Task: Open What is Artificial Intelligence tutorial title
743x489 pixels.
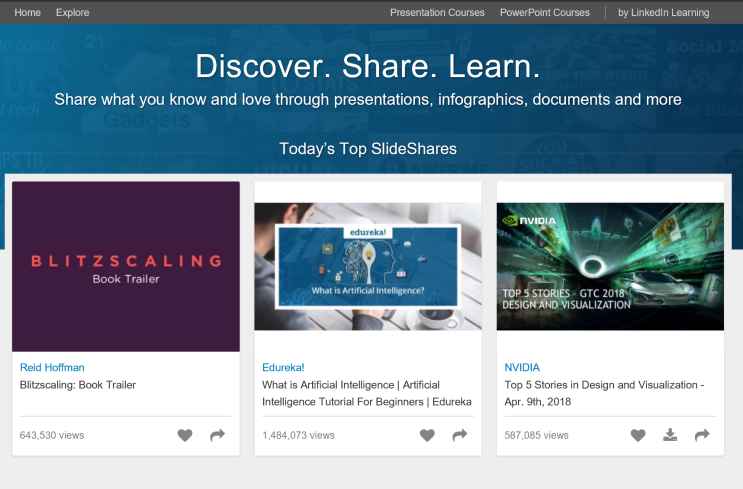Action: [x=367, y=393]
